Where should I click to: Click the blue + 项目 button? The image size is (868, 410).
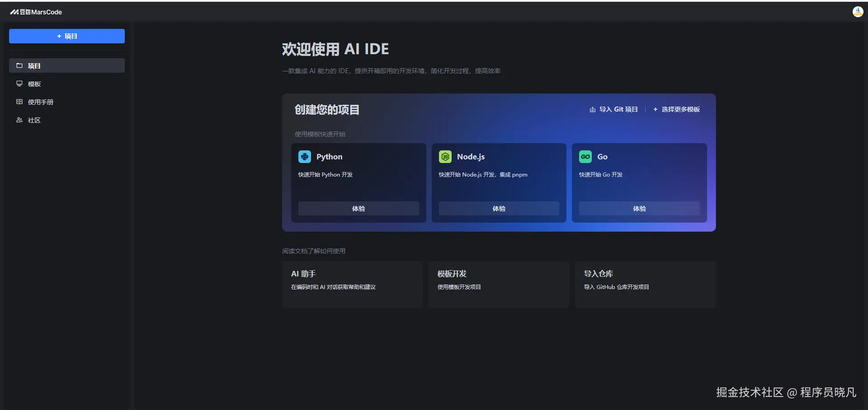click(66, 36)
